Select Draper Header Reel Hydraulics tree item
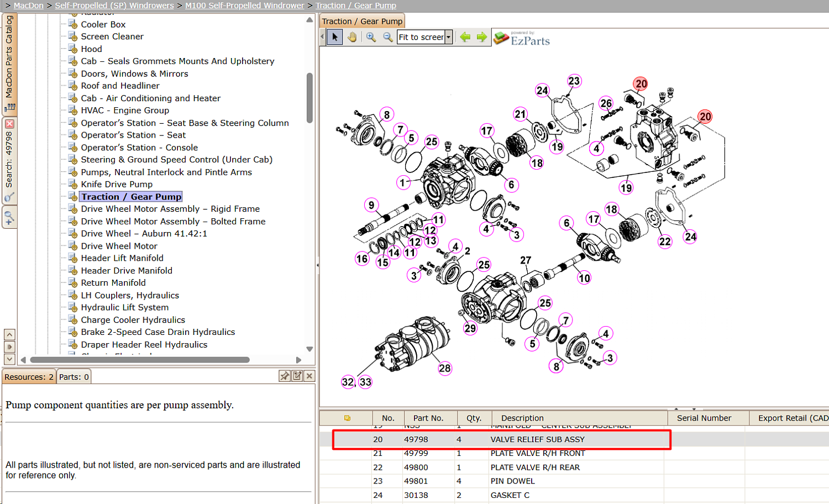The image size is (829, 504). click(144, 344)
